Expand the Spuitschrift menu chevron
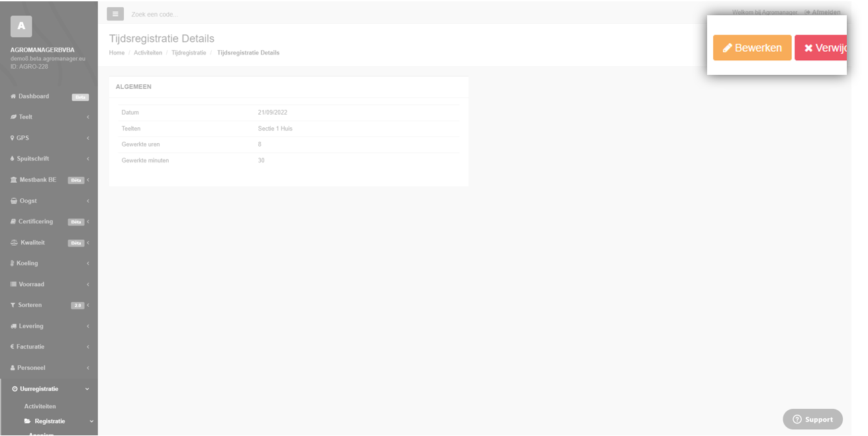 tap(87, 159)
